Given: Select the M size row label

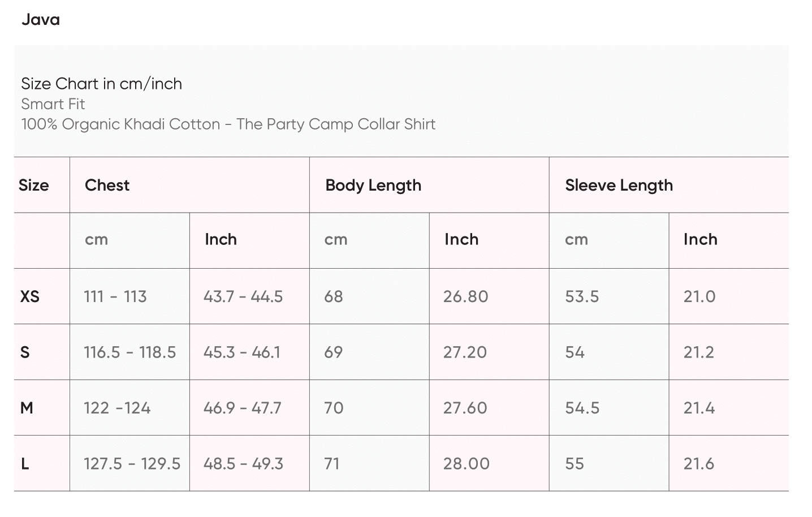Looking at the screenshot, I should (27, 408).
